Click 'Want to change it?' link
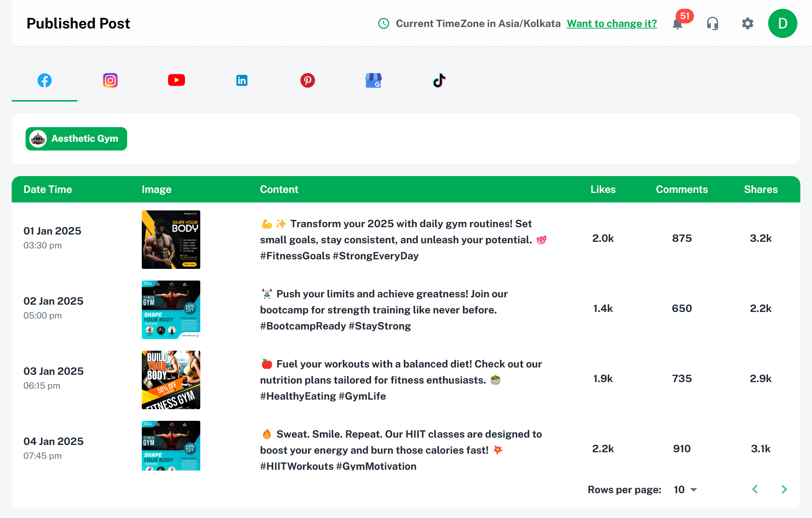The image size is (812, 518). (x=612, y=24)
